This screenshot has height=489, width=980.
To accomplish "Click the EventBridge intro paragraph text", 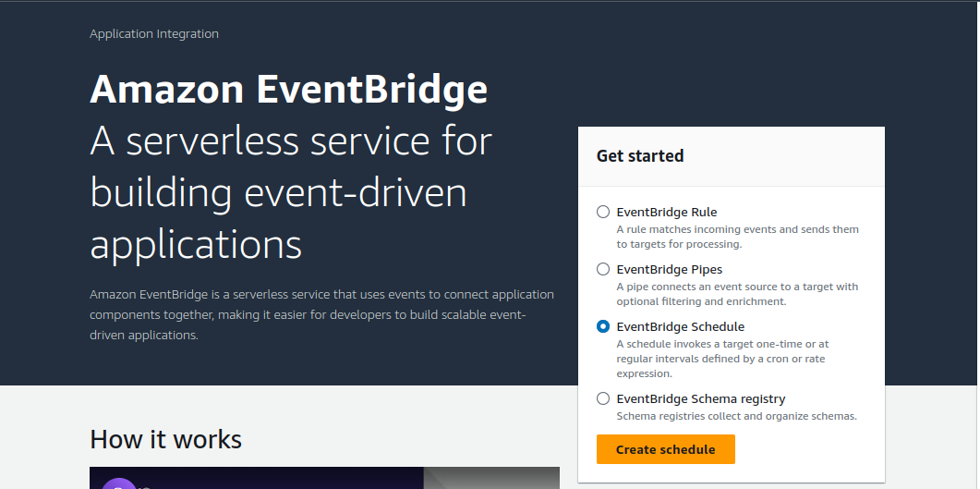I will pos(321,314).
